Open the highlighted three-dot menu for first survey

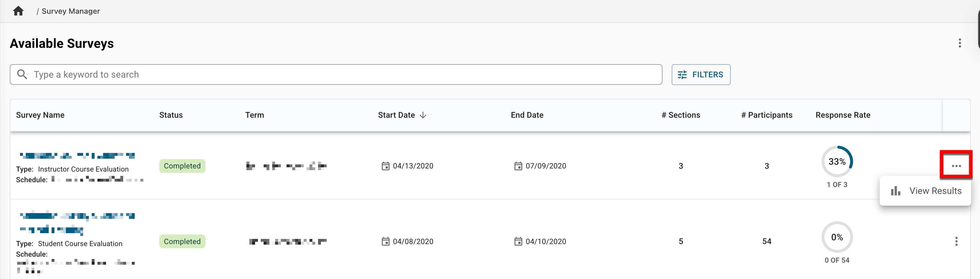(x=956, y=166)
